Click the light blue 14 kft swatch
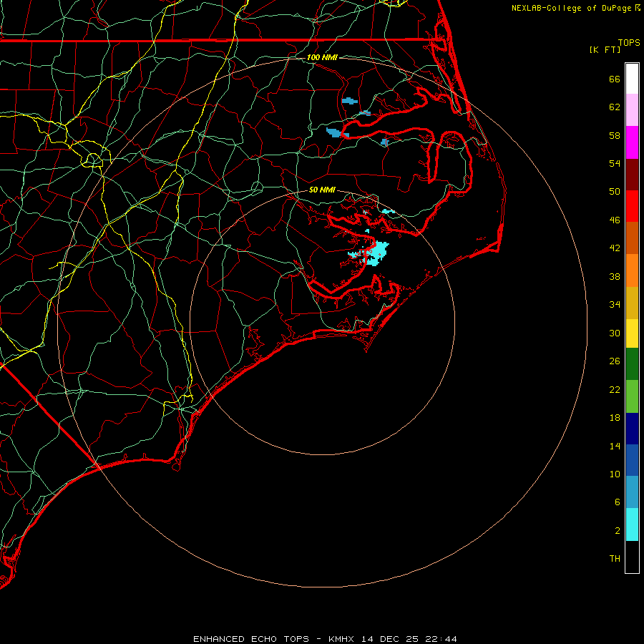644x644 pixels. pos(632,492)
